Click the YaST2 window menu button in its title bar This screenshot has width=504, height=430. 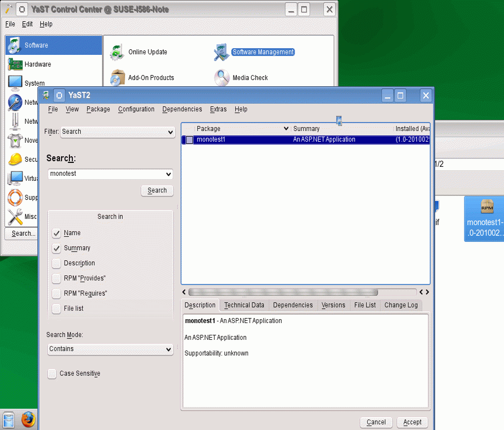[59, 95]
